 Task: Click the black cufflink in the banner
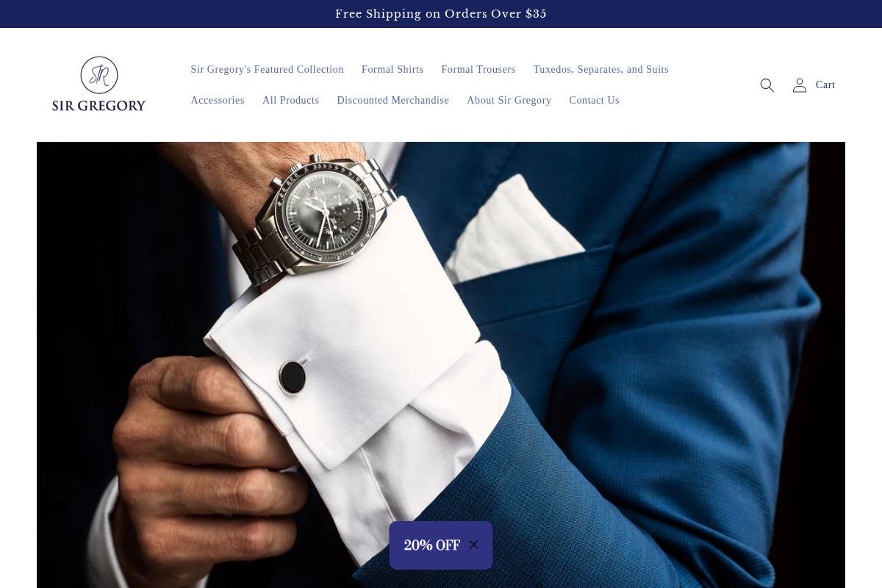[293, 376]
